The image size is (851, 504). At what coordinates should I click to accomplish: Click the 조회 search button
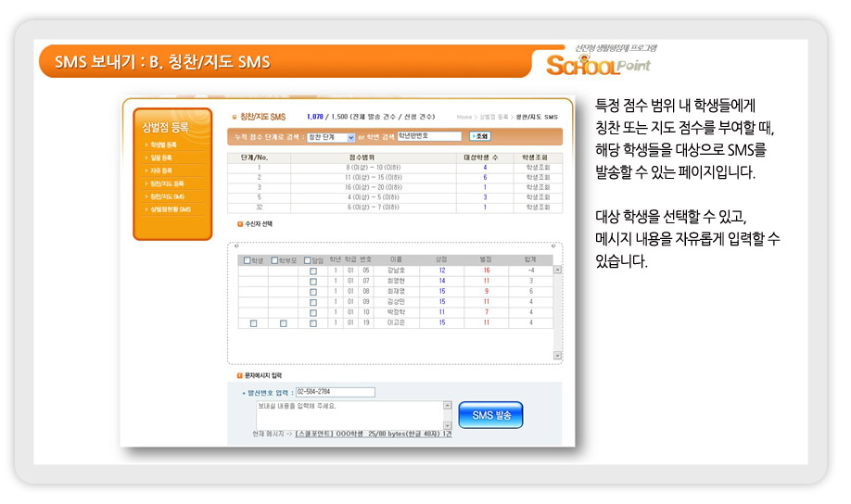pos(481,136)
